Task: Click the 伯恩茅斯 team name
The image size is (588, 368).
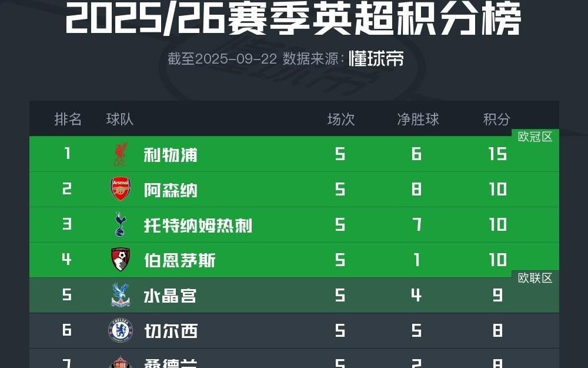Action: (180, 260)
